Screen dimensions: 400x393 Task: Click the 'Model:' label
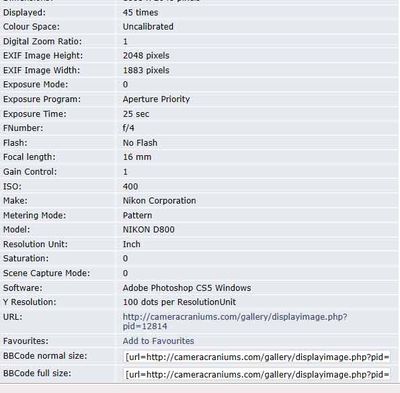(x=16, y=230)
